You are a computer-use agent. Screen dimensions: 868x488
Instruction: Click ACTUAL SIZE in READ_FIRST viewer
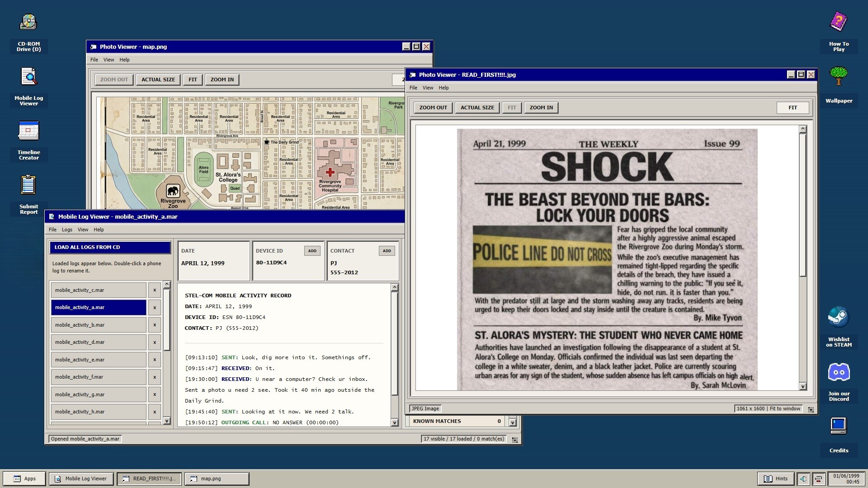477,108
